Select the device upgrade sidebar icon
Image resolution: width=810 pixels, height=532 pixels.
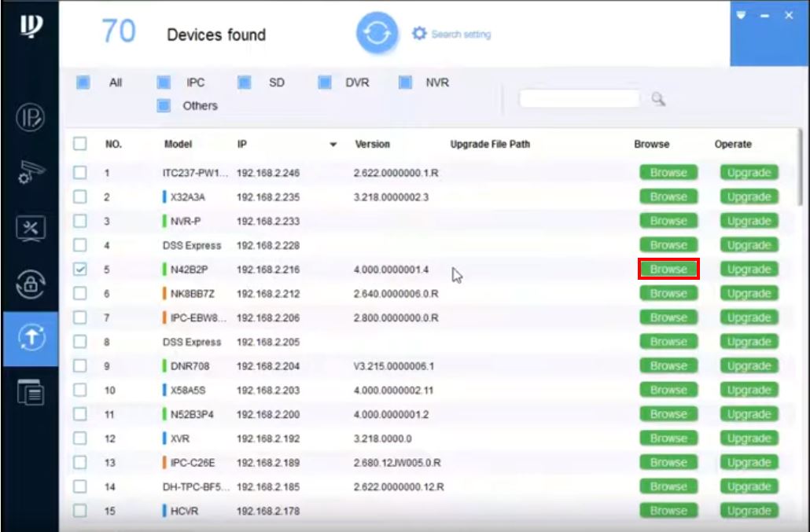(x=31, y=339)
